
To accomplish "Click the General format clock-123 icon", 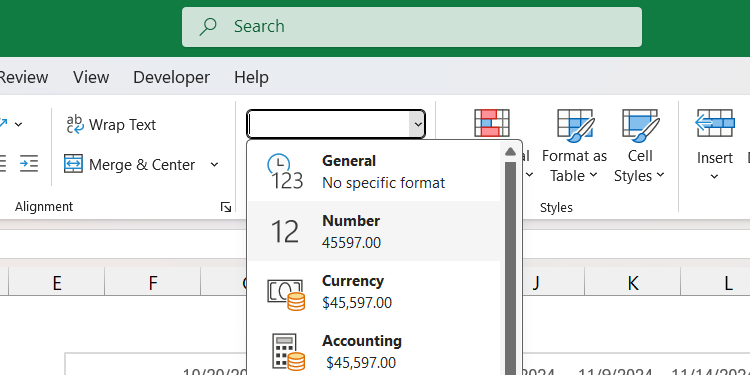I will coord(285,172).
